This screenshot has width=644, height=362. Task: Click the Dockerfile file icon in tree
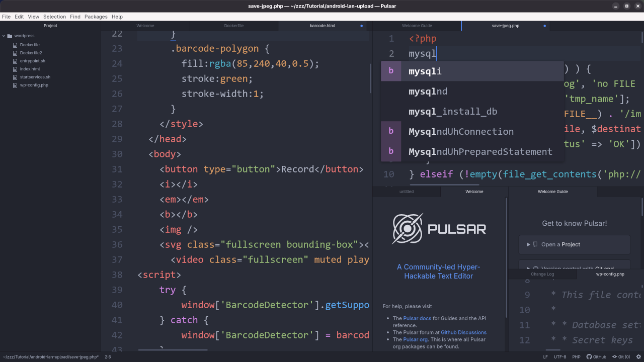coord(15,45)
